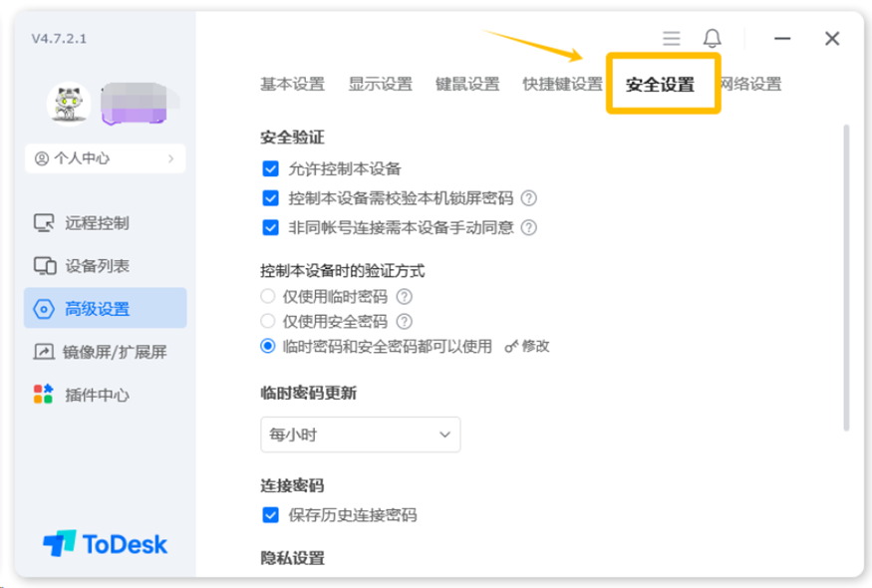Open 高级设置 from the sidebar
This screenshot has height=588, width=872.
85,308
